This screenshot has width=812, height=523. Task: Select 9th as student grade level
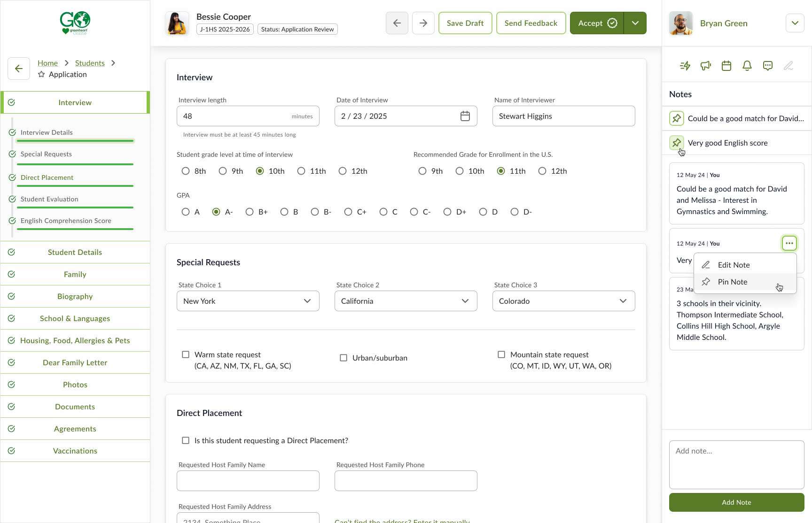(x=223, y=171)
